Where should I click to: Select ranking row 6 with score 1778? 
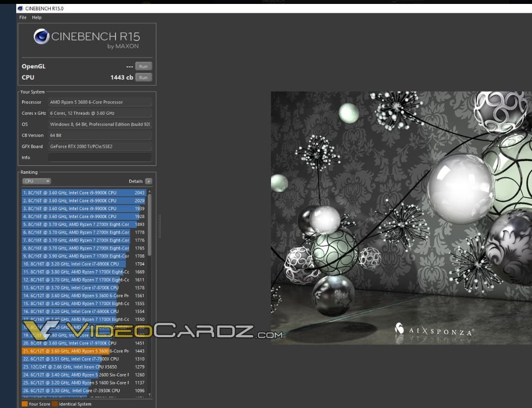pos(84,232)
